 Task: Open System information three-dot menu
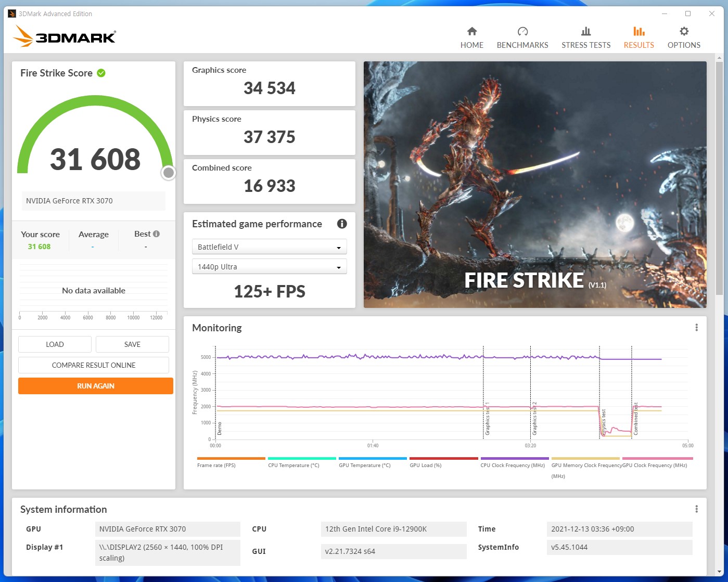tap(696, 509)
